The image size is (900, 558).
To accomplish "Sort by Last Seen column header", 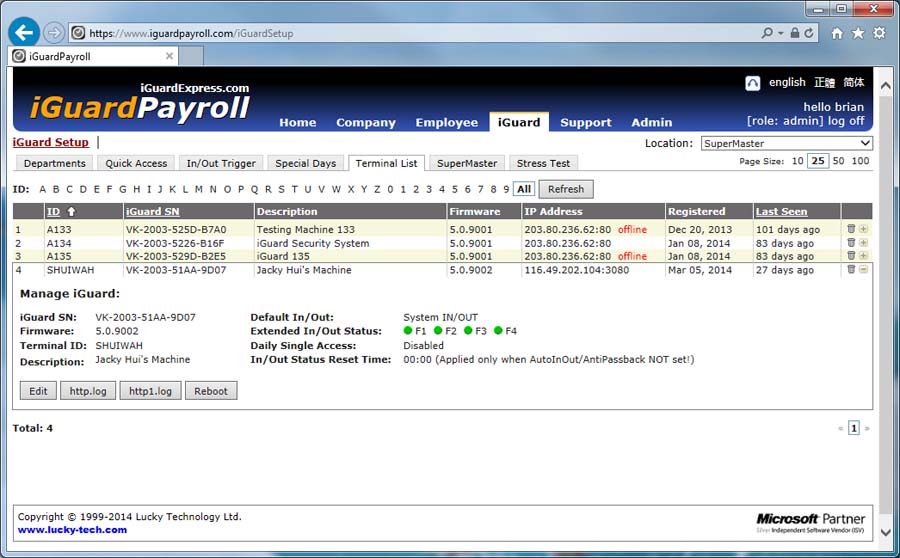I will (781, 211).
